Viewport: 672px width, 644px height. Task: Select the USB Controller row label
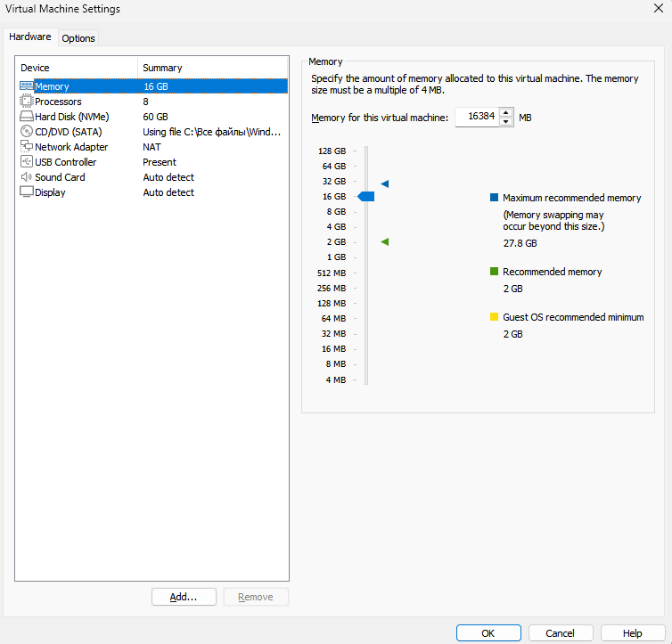point(66,162)
